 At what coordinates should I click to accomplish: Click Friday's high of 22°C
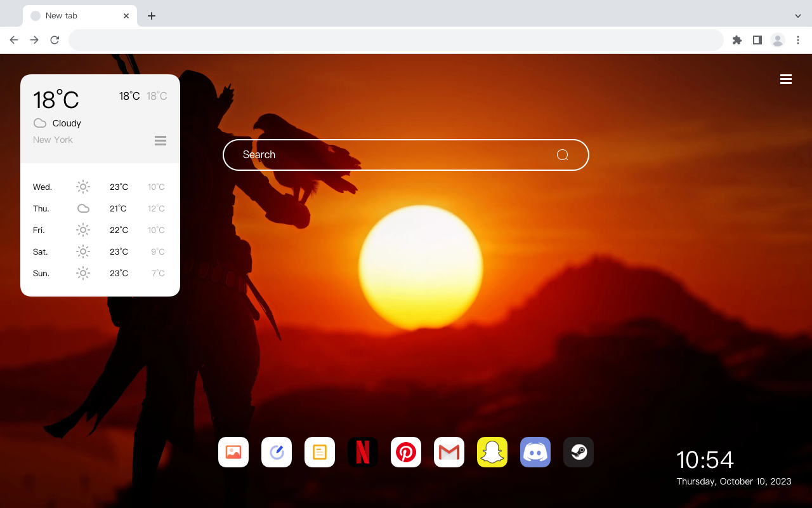pyautogui.click(x=119, y=230)
